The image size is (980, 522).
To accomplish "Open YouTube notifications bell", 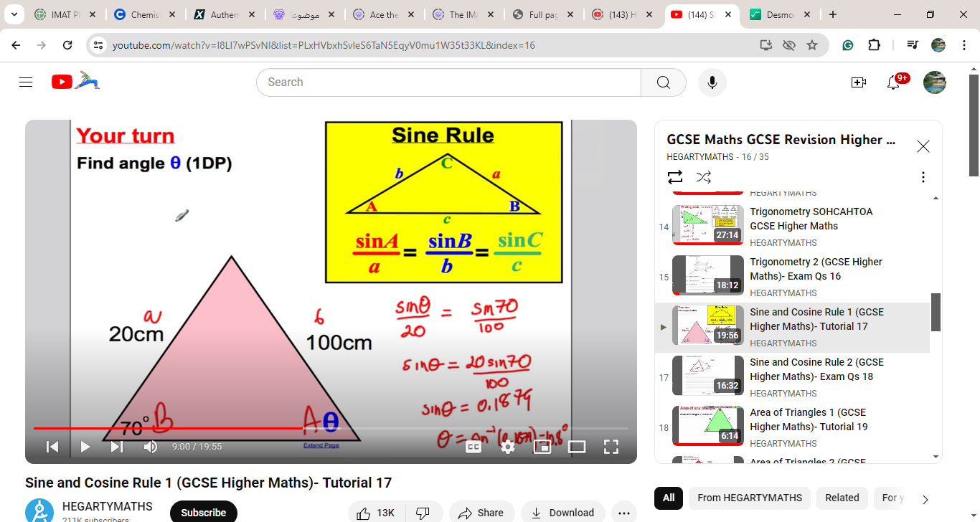I will [x=893, y=82].
